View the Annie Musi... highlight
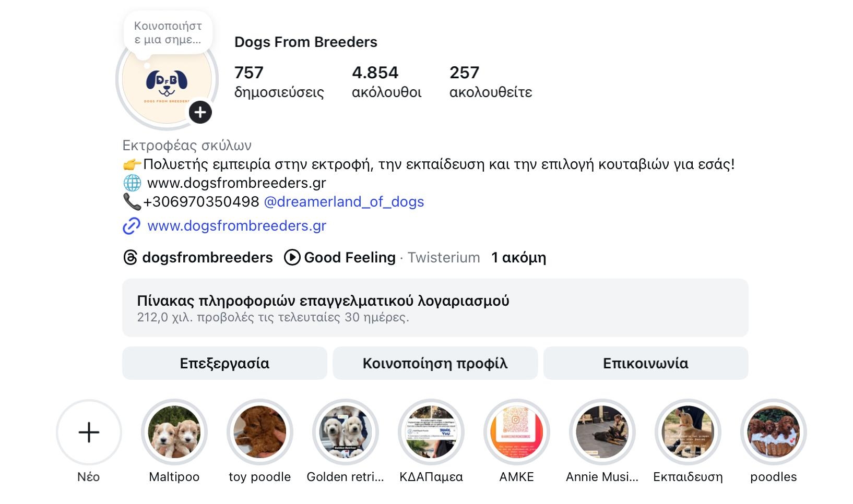This screenshot has height=504, width=853. click(602, 432)
